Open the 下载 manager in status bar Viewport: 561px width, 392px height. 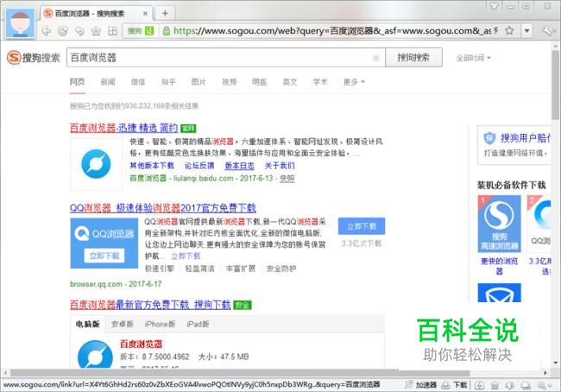454,385
